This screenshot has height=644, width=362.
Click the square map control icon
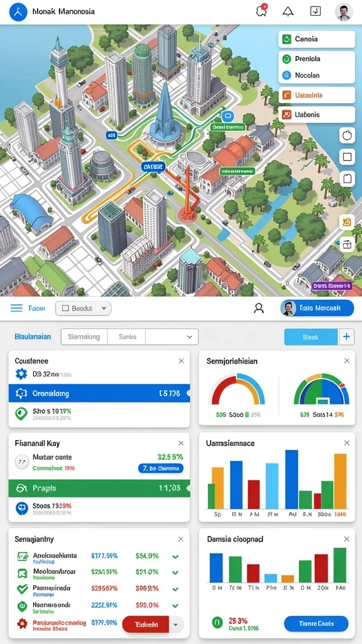click(347, 157)
